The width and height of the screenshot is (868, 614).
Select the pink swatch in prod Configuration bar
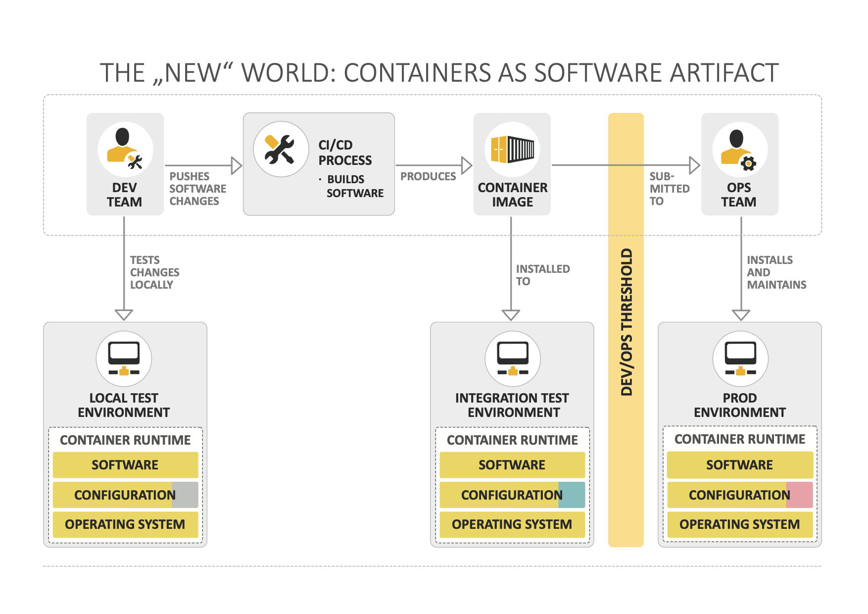[799, 495]
